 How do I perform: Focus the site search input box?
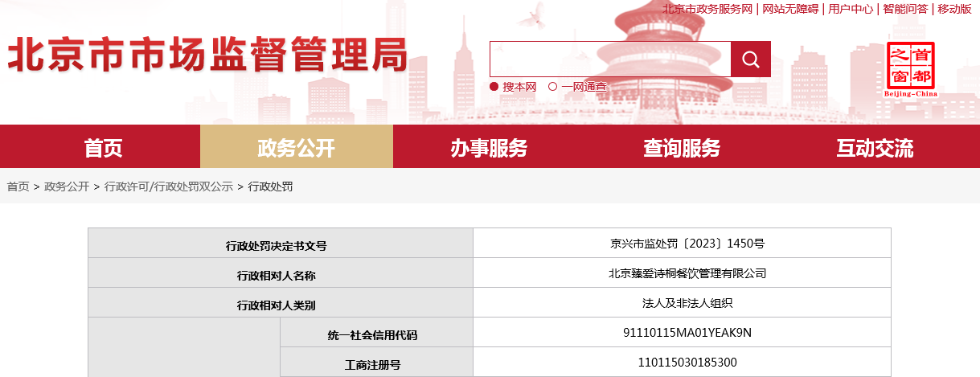point(610,59)
